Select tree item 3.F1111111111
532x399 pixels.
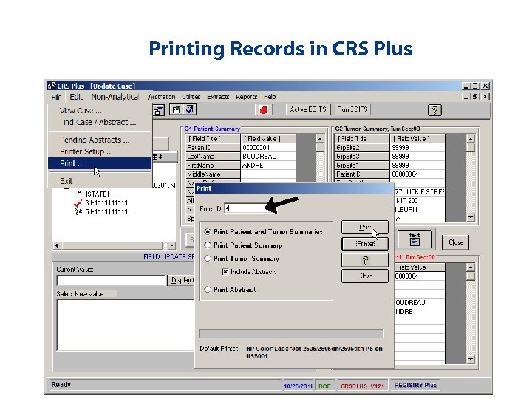(x=106, y=203)
